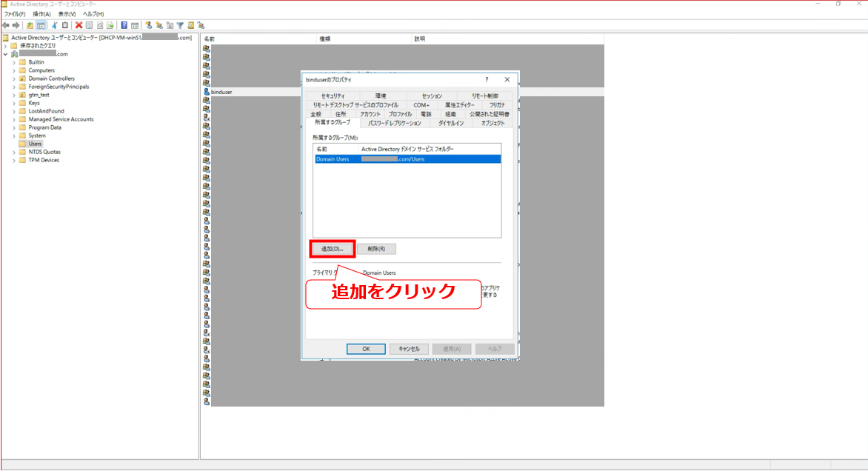Switch to the セキュリティ tab
The height and width of the screenshot is (471, 868).
coord(333,96)
